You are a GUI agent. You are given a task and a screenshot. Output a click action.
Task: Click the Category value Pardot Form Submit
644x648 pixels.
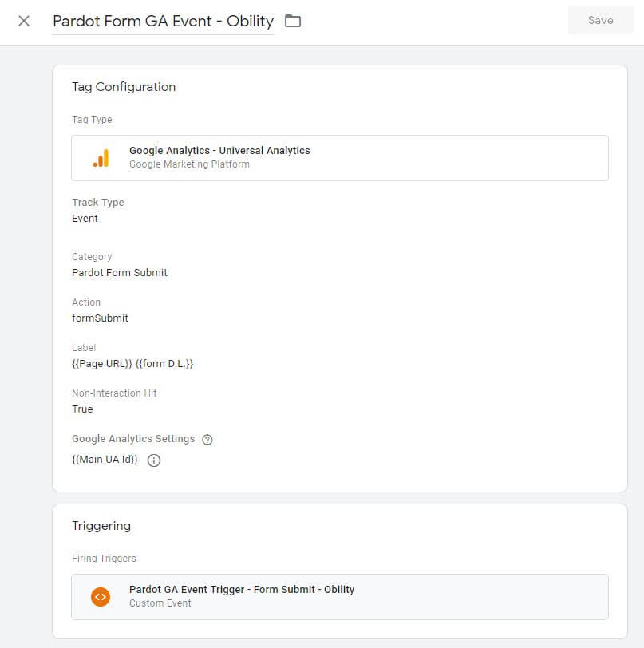119,272
